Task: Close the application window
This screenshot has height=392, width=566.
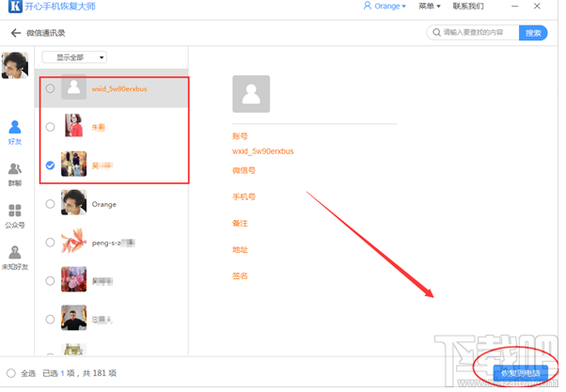Action: (x=537, y=6)
